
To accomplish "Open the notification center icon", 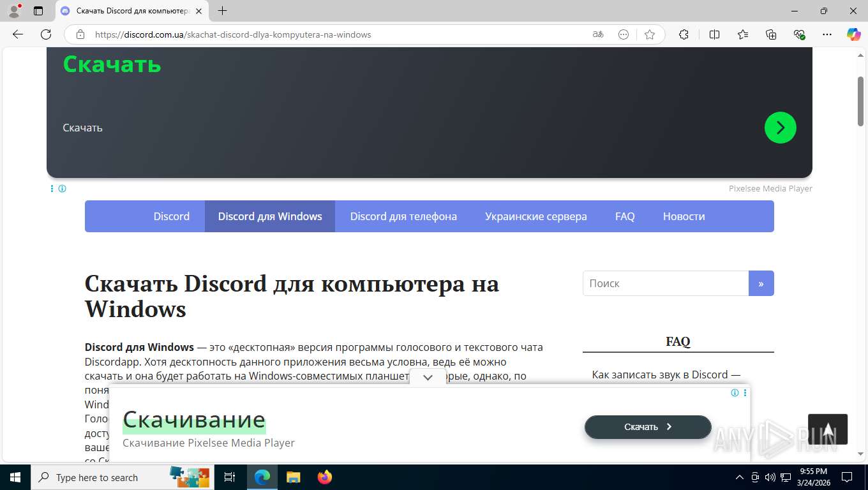I will coord(847,477).
